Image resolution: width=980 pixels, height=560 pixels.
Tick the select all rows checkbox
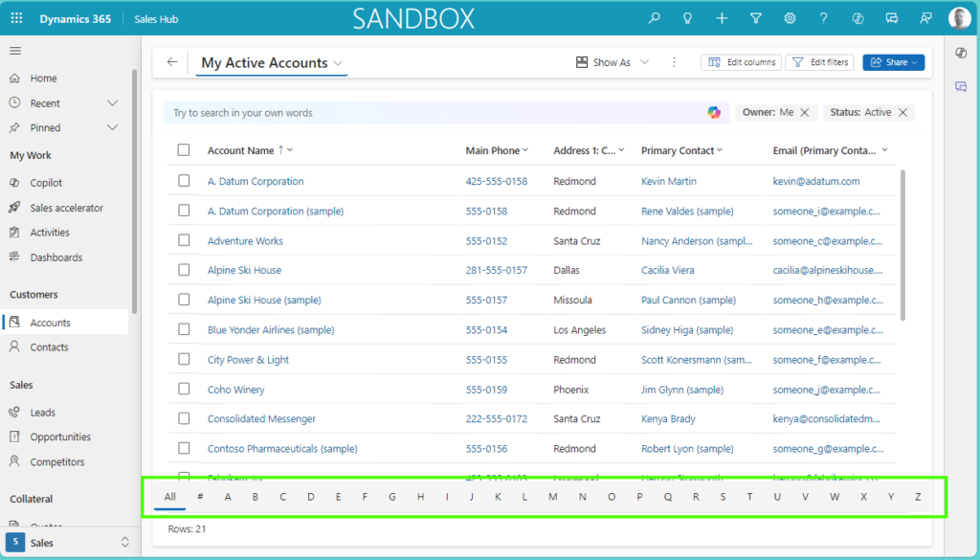(x=184, y=150)
